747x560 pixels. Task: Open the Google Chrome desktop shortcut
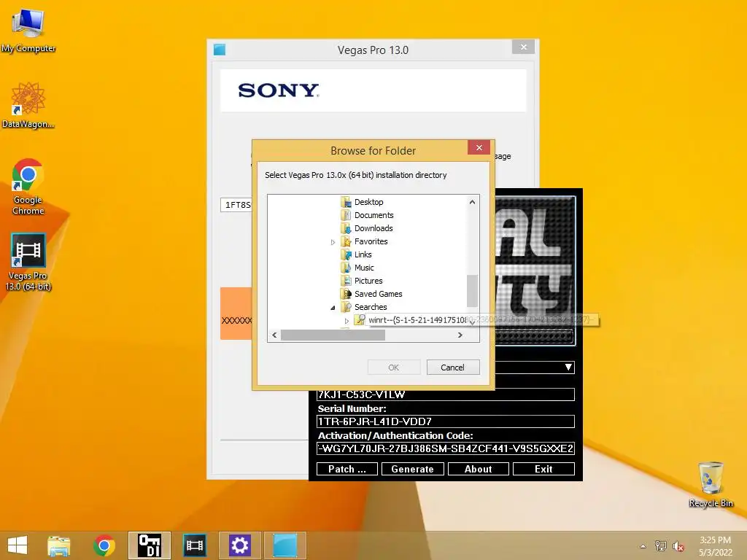[x=28, y=187]
